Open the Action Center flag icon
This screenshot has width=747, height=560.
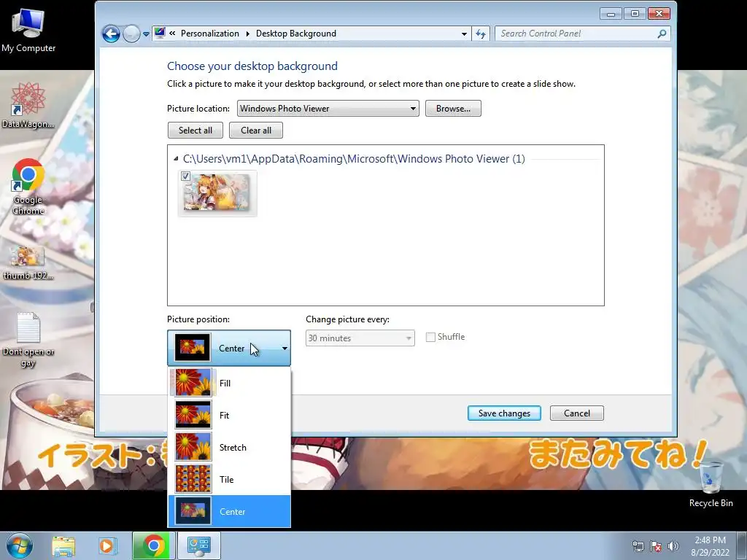pyautogui.click(x=656, y=546)
